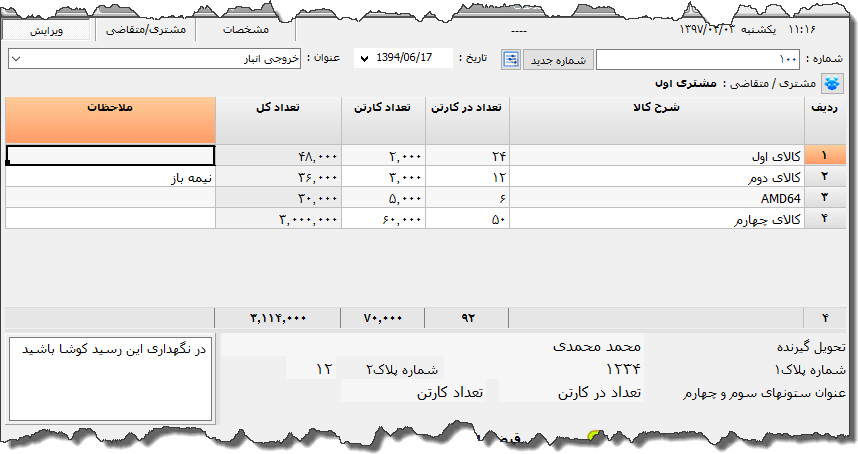Click the ۷۰,۰۰۰ footer total
Viewport: 858px width, 454px height.
pos(382,318)
